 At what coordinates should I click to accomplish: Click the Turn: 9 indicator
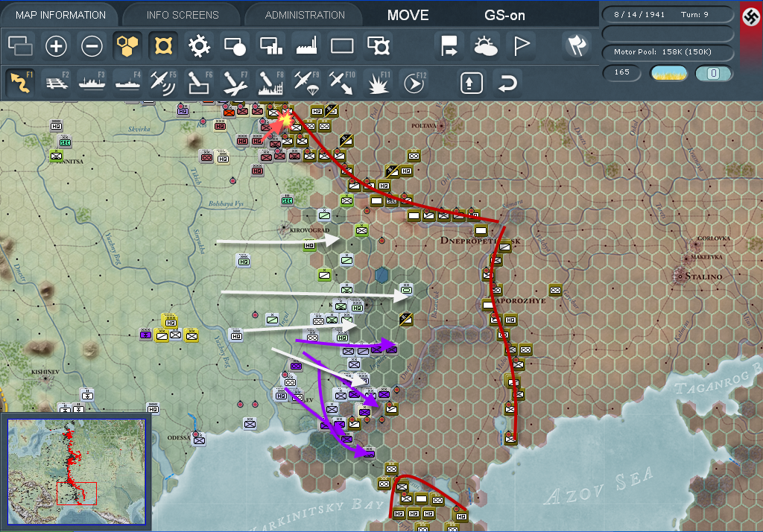tap(694, 15)
